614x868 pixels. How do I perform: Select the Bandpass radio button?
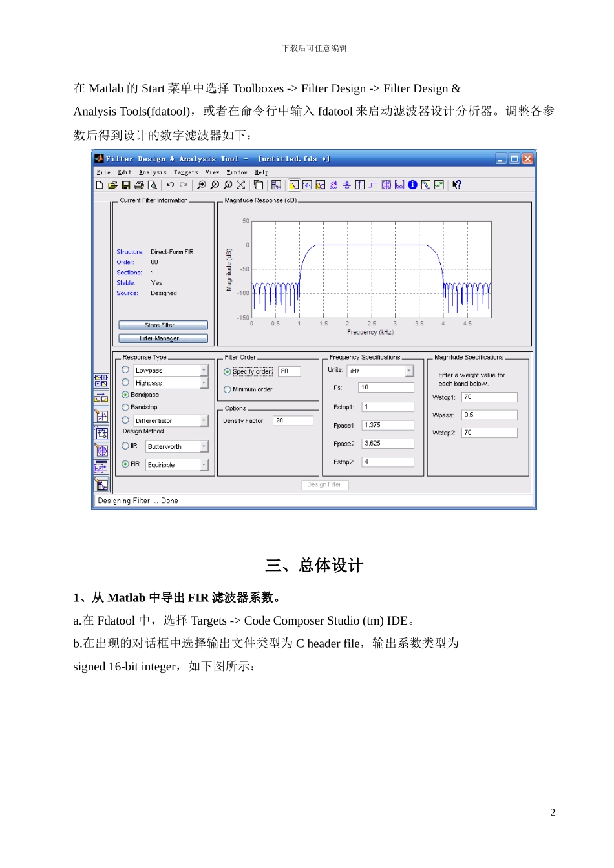(x=125, y=395)
